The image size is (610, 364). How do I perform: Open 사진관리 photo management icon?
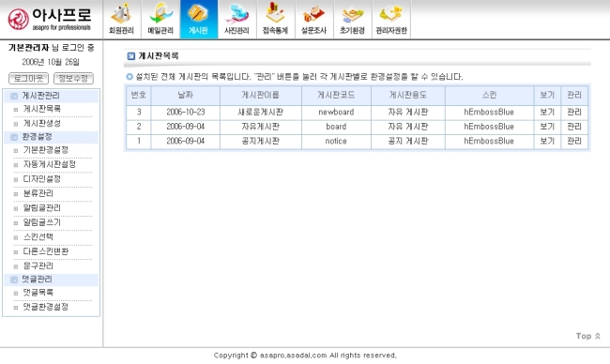236,19
